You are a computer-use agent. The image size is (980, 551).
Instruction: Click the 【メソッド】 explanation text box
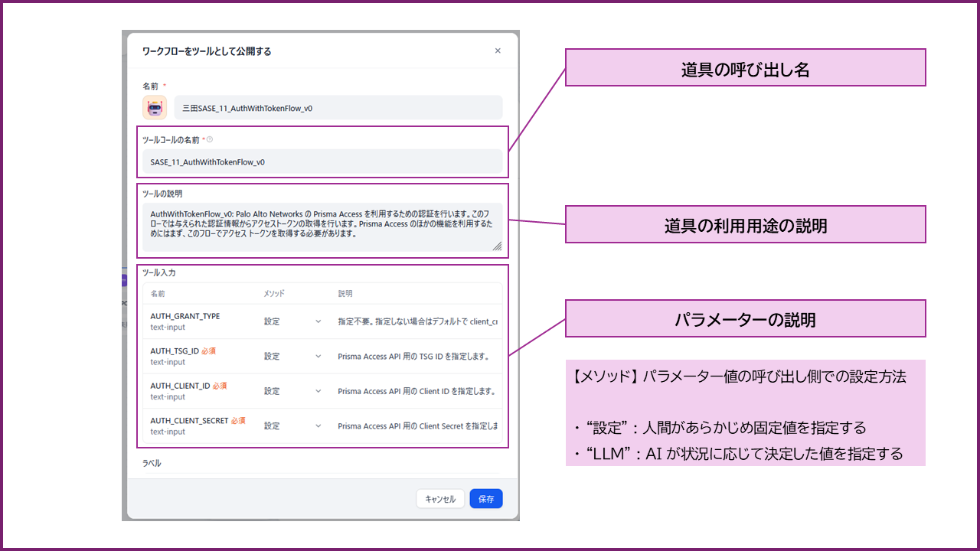pos(745,413)
